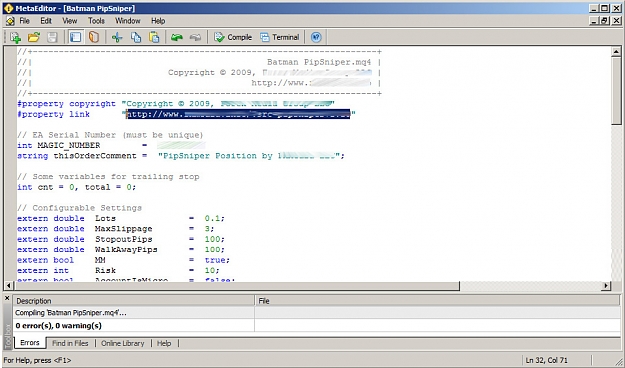625x368 pixels.
Task: Click the horizontal scrollbar right arrow
Action: tap(606, 285)
